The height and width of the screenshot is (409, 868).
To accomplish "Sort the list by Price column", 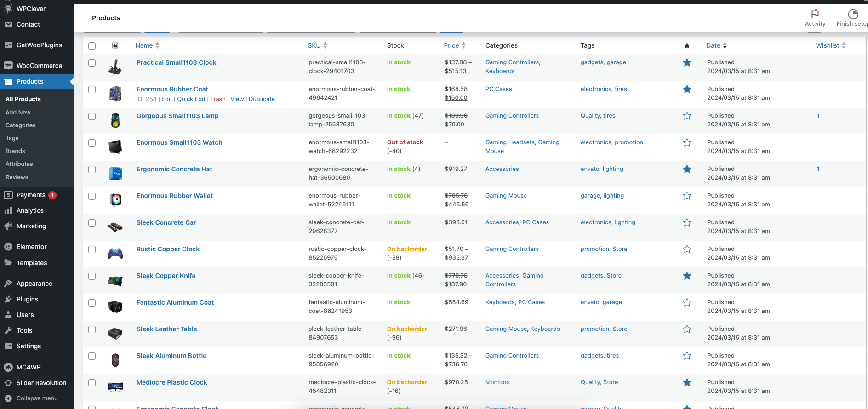I will point(451,45).
